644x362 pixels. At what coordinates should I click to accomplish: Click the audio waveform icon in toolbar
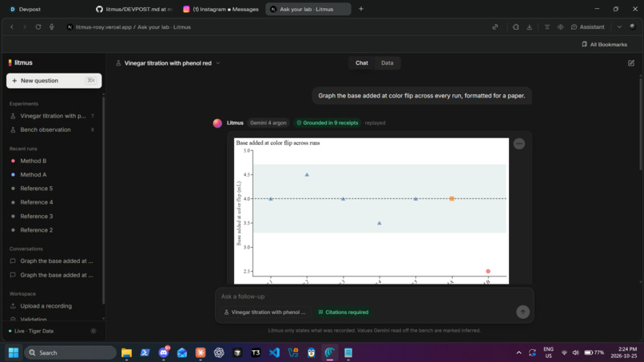point(560,27)
